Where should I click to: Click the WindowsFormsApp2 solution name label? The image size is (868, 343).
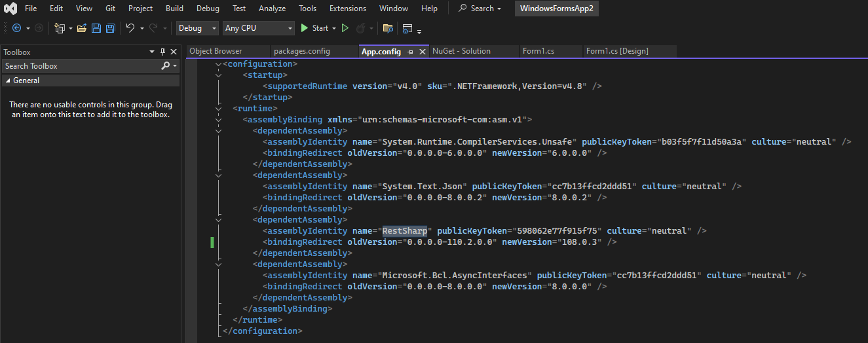point(556,9)
